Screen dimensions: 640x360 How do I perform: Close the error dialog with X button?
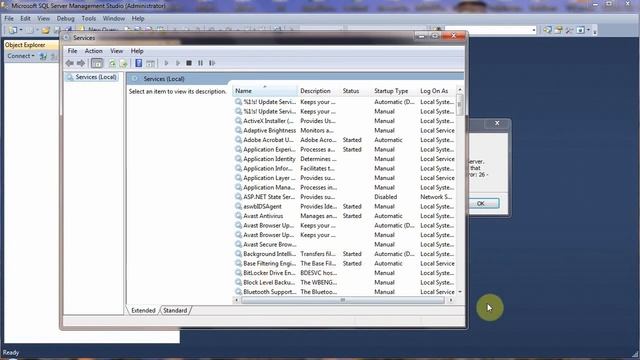497,123
